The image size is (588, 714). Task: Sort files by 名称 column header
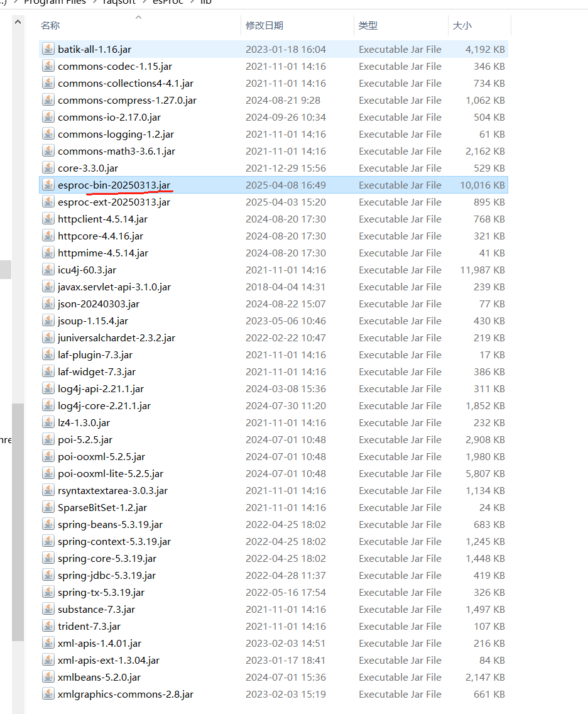50,26
